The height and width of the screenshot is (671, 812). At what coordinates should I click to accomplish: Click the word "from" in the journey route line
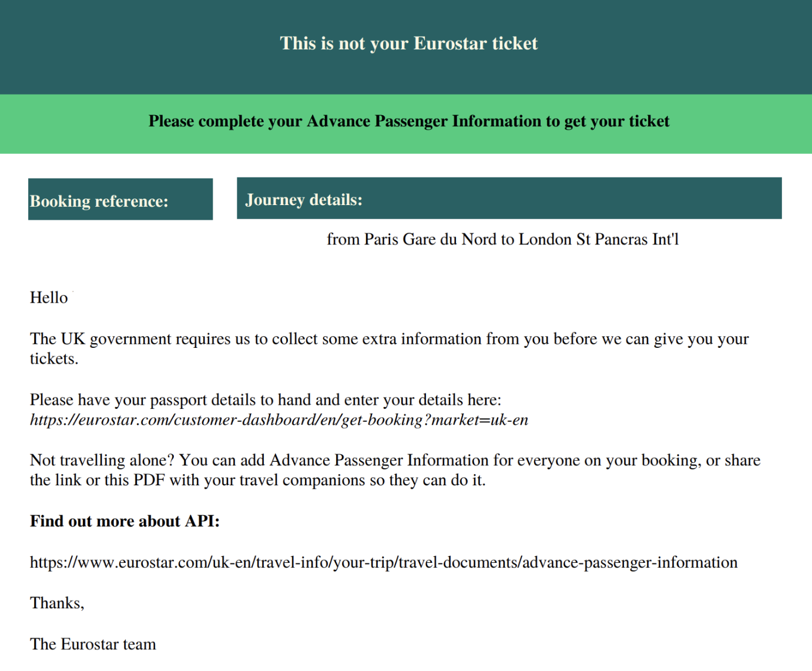(x=343, y=240)
